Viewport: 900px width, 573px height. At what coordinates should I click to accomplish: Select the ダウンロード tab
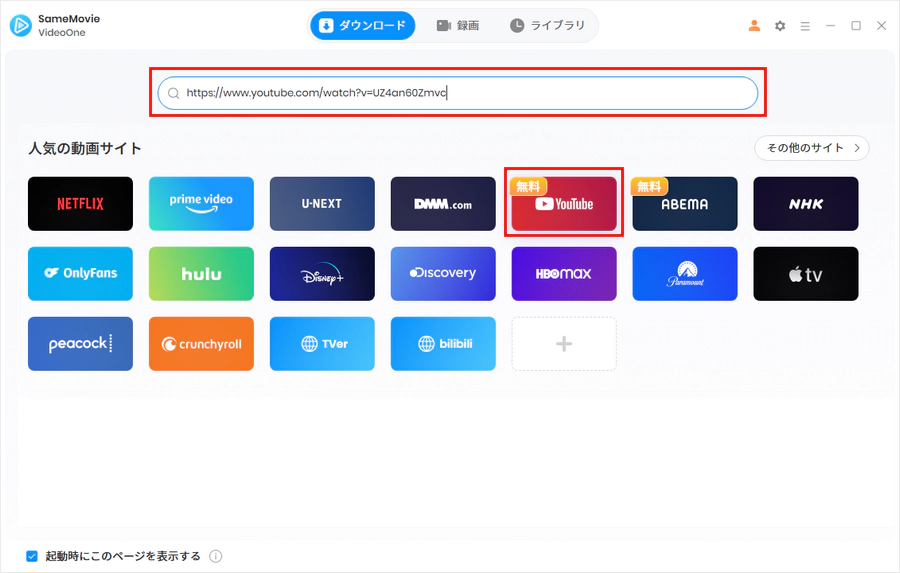point(363,25)
